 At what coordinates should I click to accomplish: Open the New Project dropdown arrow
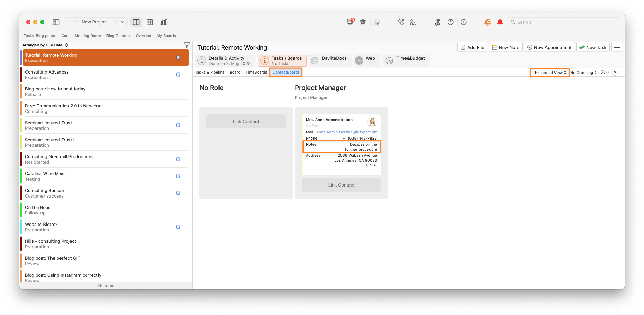pos(122,22)
